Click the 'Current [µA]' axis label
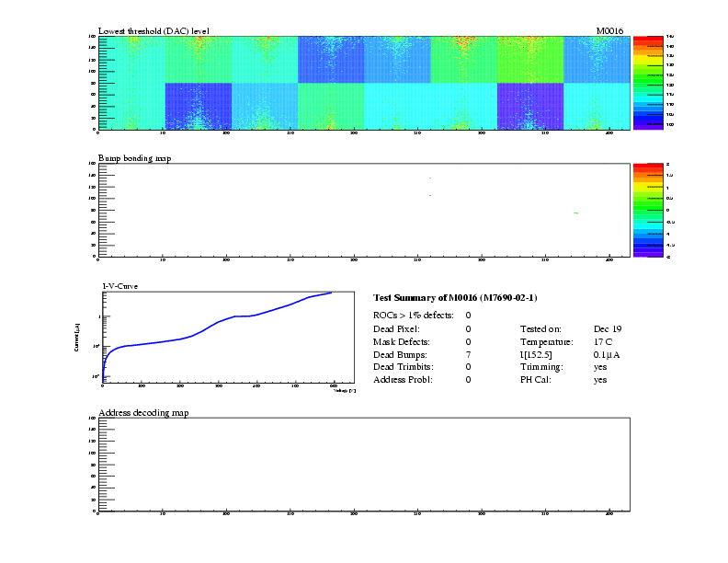728x563 pixels. pos(76,337)
